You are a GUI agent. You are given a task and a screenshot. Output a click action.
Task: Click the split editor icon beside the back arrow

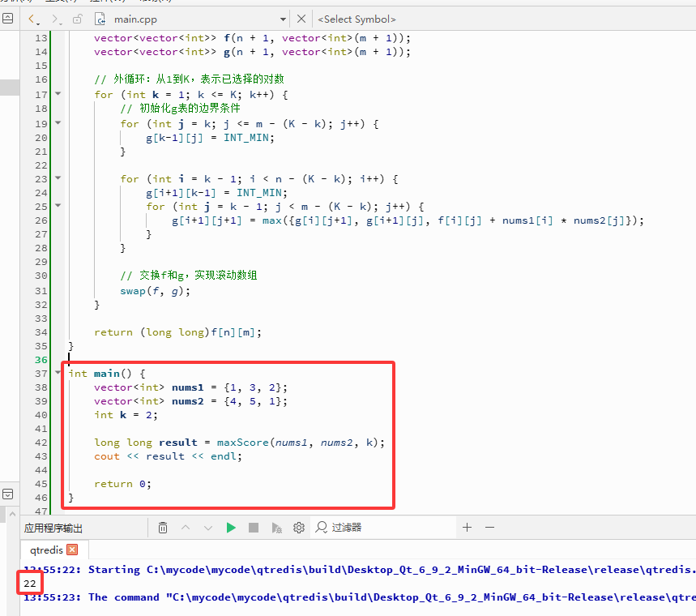click(7, 19)
